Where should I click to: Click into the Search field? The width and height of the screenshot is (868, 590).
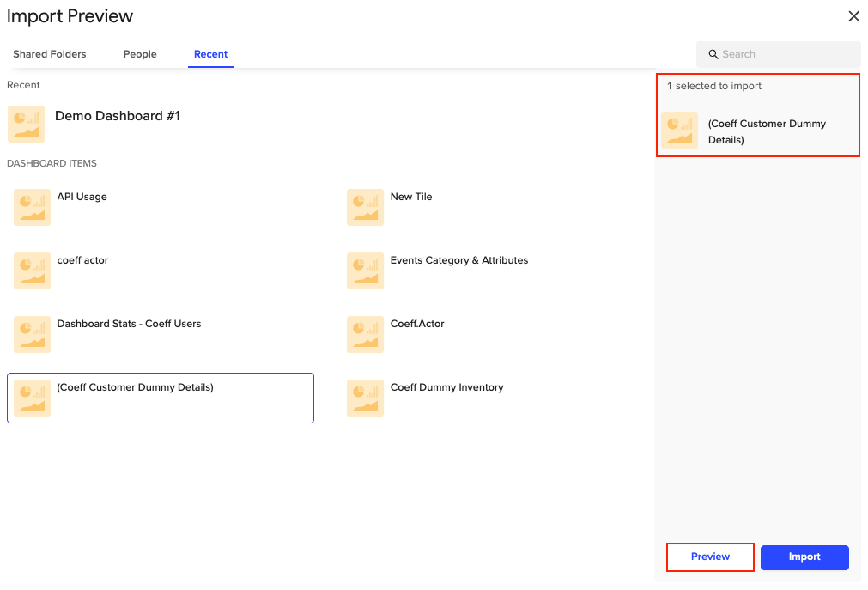click(x=786, y=54)
